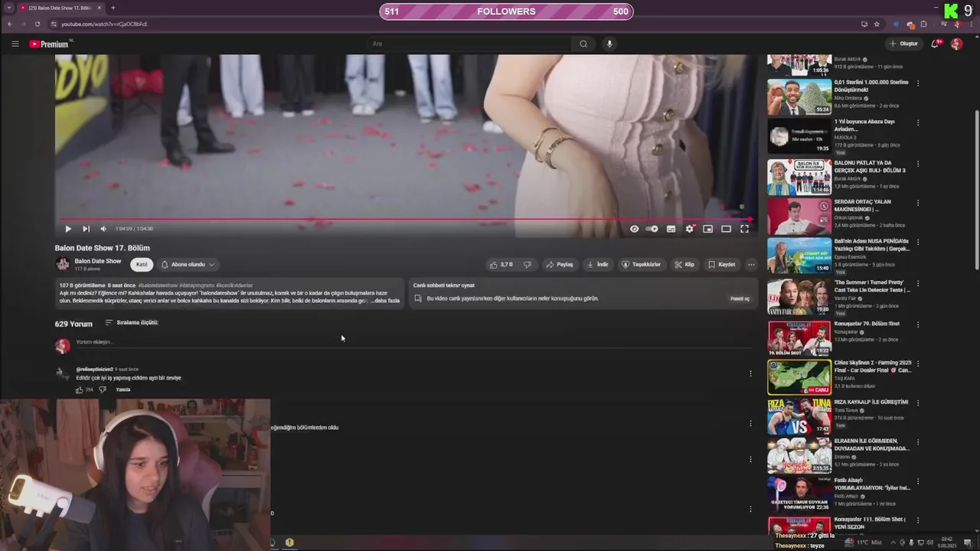
Task: Start voice search with microphone icon
Action: coord(609,44)
